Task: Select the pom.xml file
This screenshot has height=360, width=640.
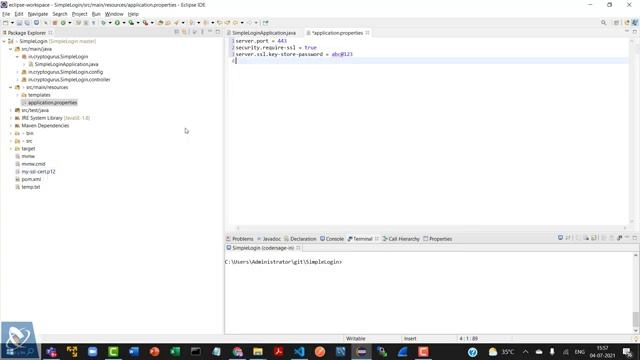Action: tap(31, 180)
